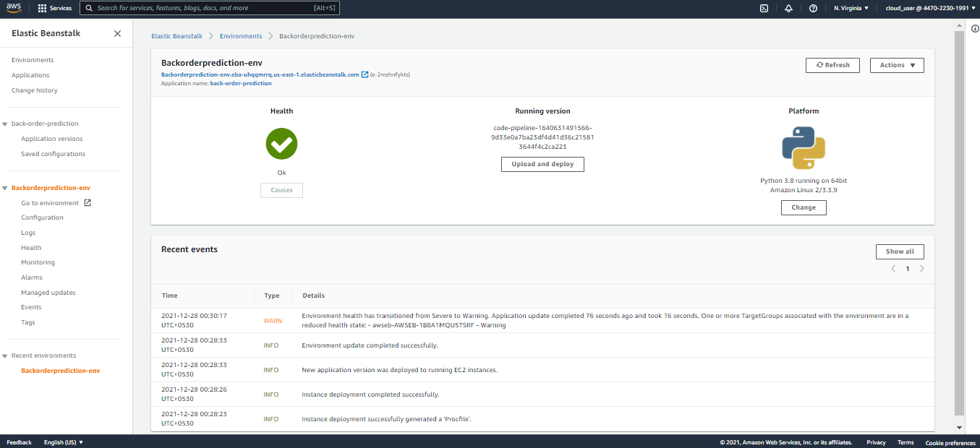This screenshot has width=980, height=448.
Task: Click the Change platform button
Action: click(x=804, y=207)
